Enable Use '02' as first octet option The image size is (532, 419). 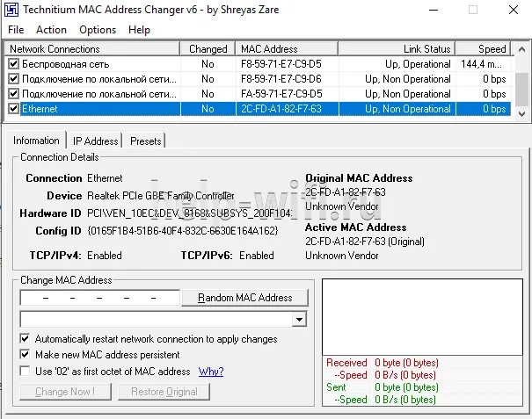point(25,371)
